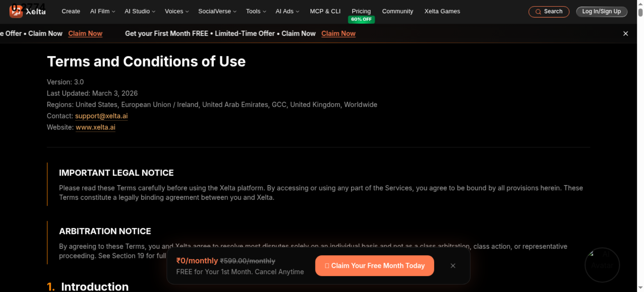Click Claim Now beside the cut-off 'e Offer' text

[85, 33]
